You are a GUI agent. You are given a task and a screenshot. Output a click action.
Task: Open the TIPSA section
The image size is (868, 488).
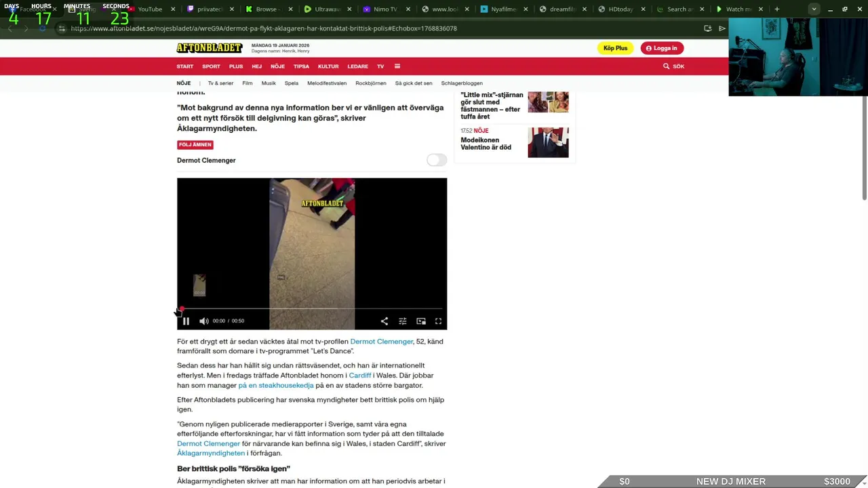point(301,66)
